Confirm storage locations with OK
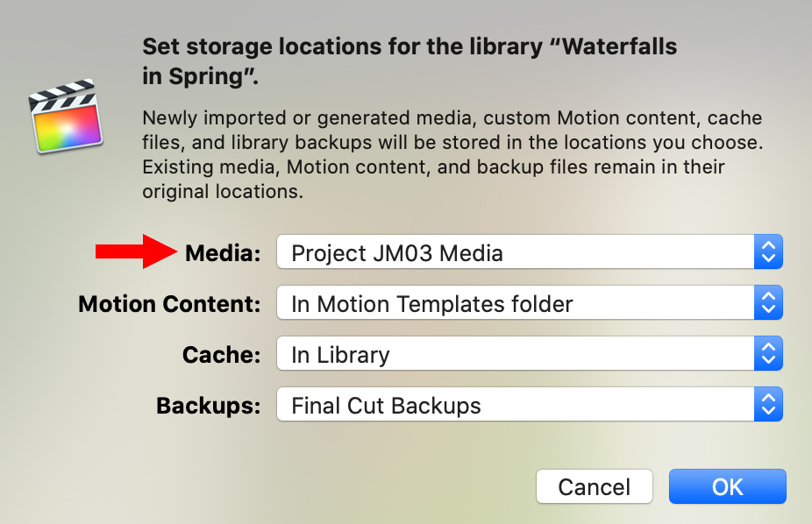The height and width of the screenshot is (524, 812). [728, 486]
